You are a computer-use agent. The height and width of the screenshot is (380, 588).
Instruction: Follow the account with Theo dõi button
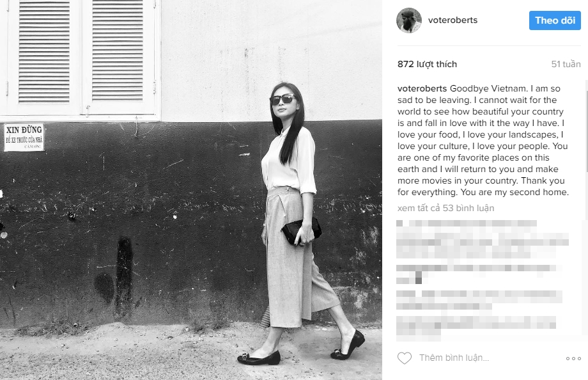pos(555,20)
